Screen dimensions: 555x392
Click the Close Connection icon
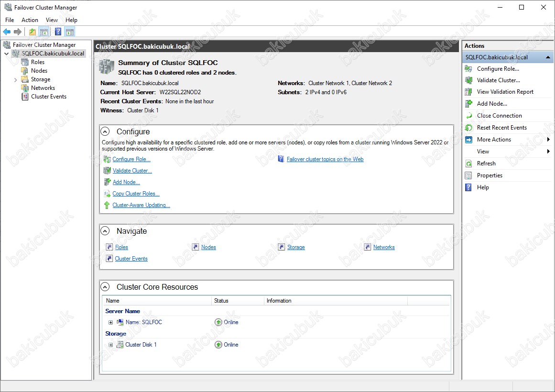point(468,115)
